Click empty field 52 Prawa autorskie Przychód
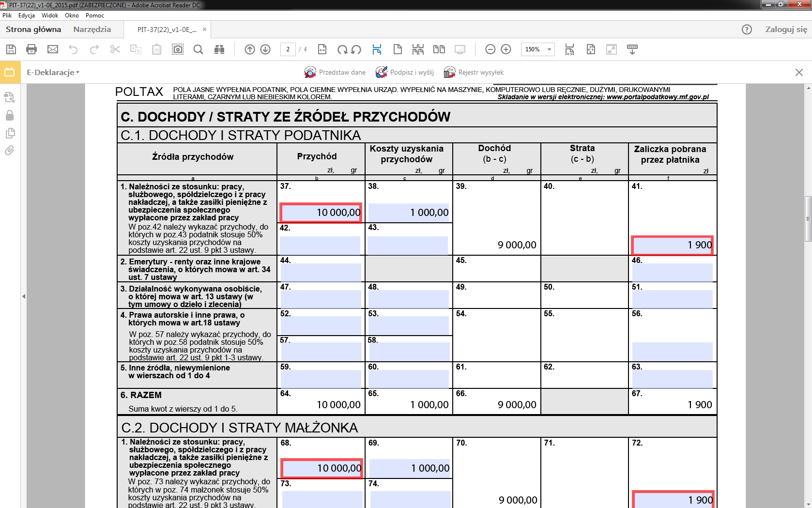This screenshot has height=508, width=812. pyautogui.click(x=321, y=325)
